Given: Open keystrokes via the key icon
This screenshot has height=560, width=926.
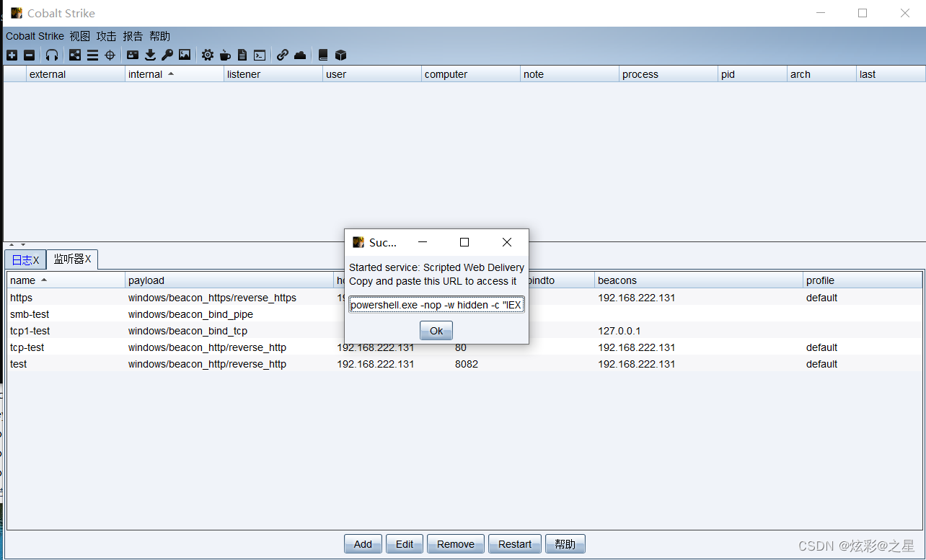Looking at the screenshot, I should click(x=167, y=55).
